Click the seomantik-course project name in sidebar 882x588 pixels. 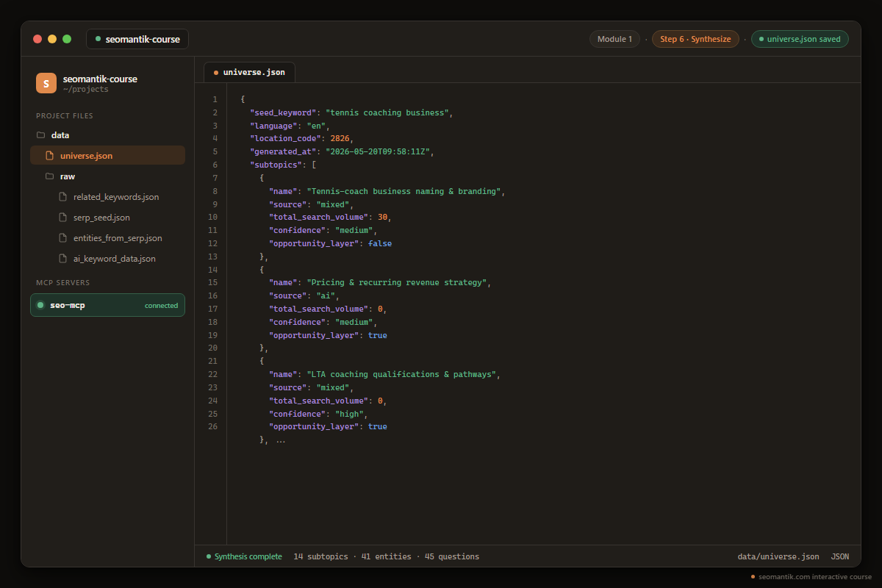click(100, 79)
